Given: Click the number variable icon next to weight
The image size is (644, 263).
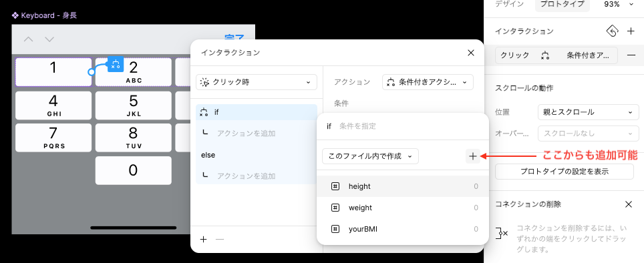Looking at the screenshot, I should 335,208.
